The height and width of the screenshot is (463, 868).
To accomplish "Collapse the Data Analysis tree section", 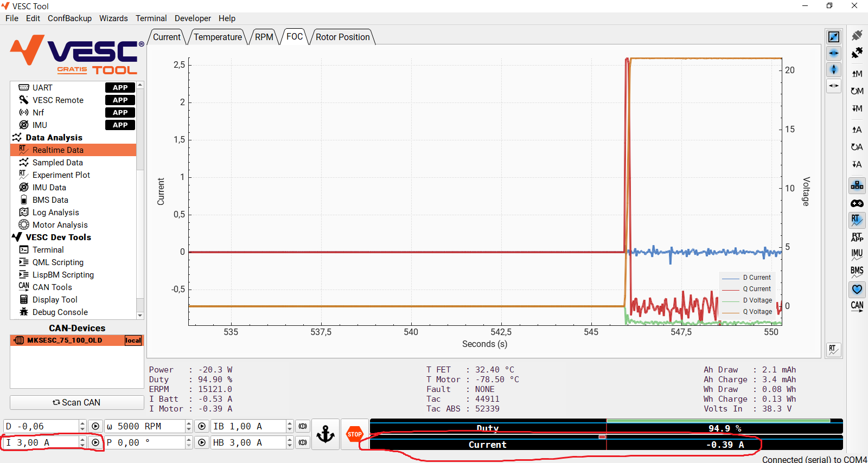I will pyautogui.click(x=17, y=138).
